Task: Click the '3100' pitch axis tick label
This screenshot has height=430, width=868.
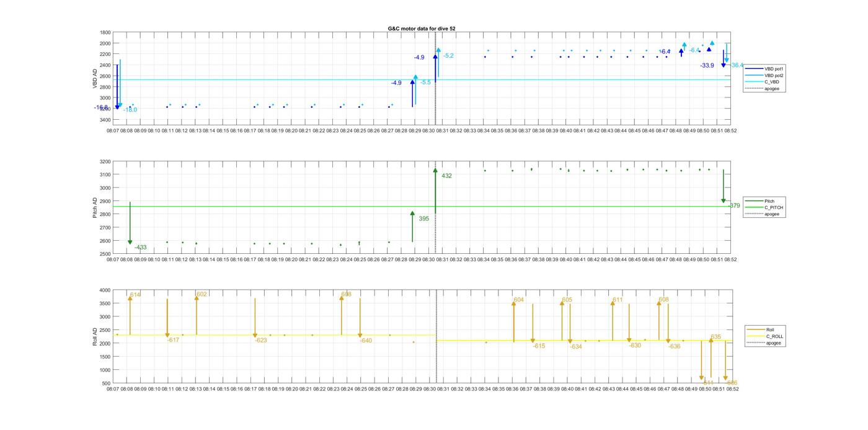Action: 105,175
